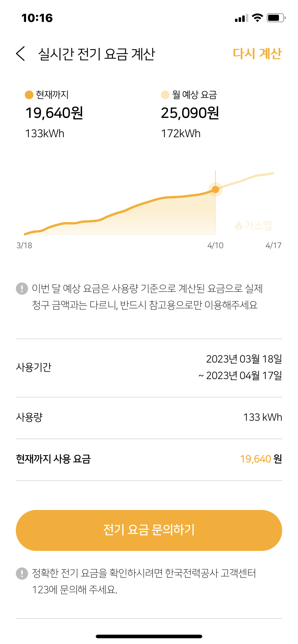Image resolution: width=298 pixels, height=644 pixels.
Task: Select the 4/10 current point marker on chart
Action: [x=215, y=189]
